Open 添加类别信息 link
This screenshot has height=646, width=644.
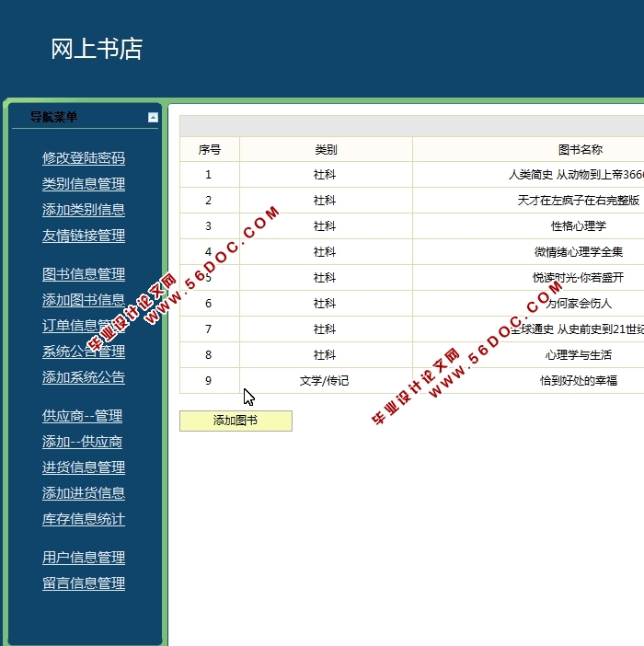(84, 210)
